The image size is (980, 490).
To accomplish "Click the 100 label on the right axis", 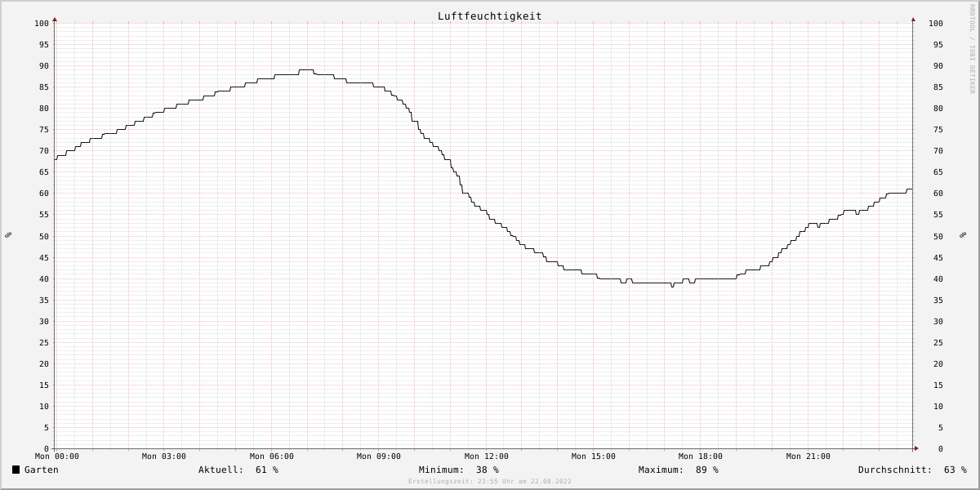I will [x=936, y=23].
